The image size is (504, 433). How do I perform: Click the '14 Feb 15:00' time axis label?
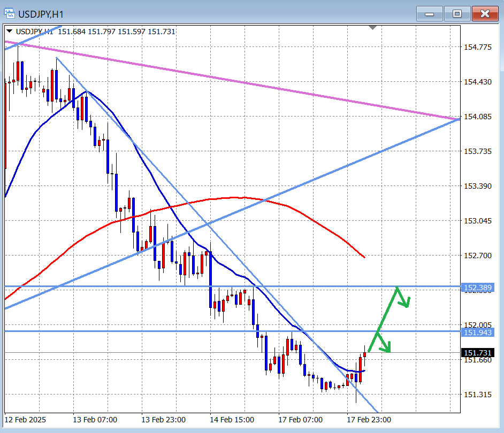click(232, 420)
